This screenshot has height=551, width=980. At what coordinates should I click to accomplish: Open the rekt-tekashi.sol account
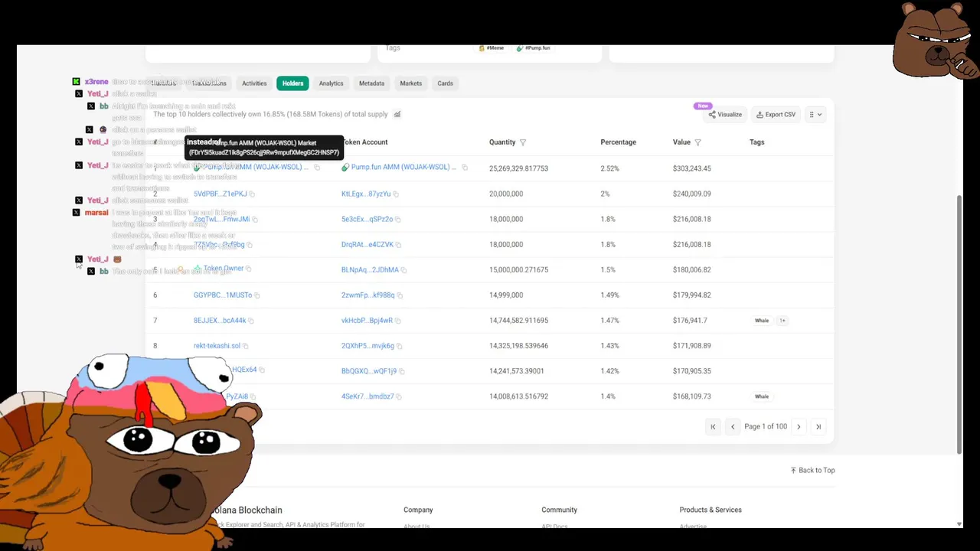click(217, 346)
